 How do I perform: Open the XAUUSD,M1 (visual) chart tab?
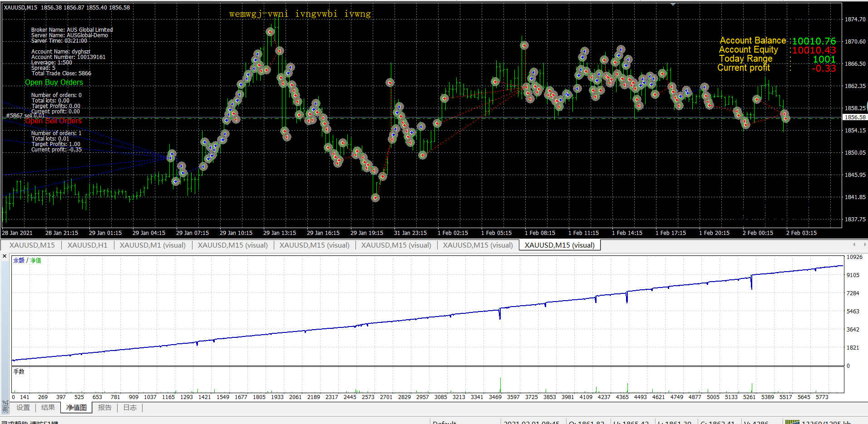click(x=153, y=245)
